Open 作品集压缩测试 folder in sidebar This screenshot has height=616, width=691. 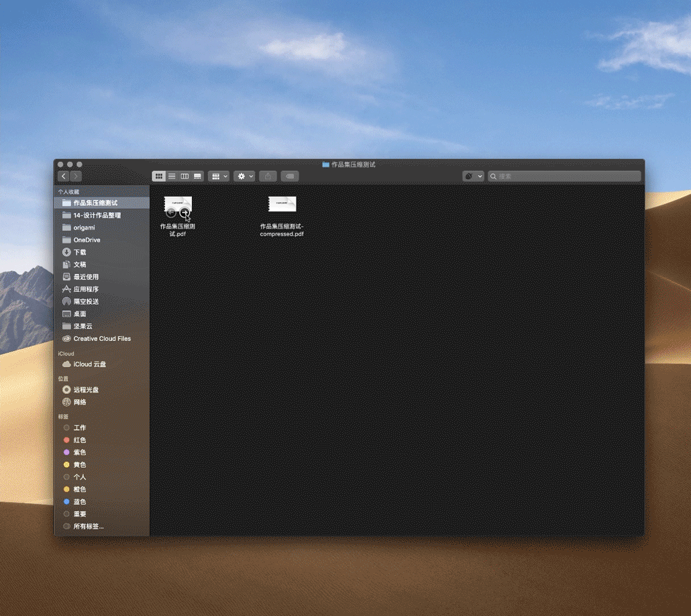click(102, 203)
